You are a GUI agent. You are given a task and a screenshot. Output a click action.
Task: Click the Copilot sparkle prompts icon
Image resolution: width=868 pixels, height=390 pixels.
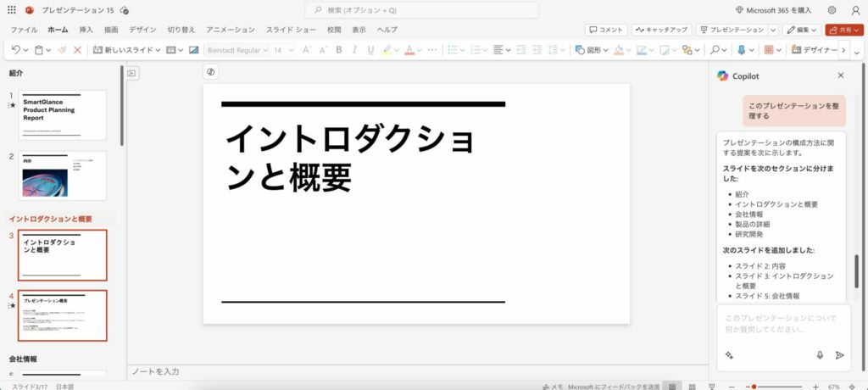tap(729, 355)
